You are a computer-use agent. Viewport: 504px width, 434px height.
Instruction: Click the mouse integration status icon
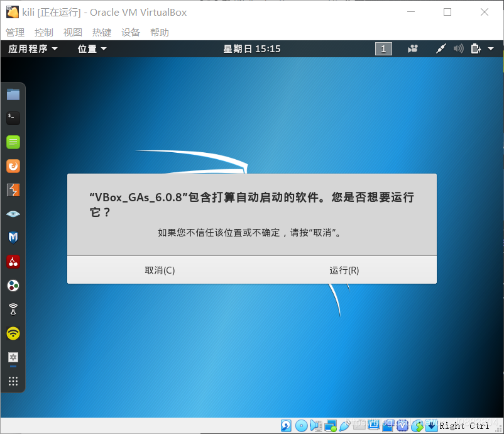coord(417,426)
